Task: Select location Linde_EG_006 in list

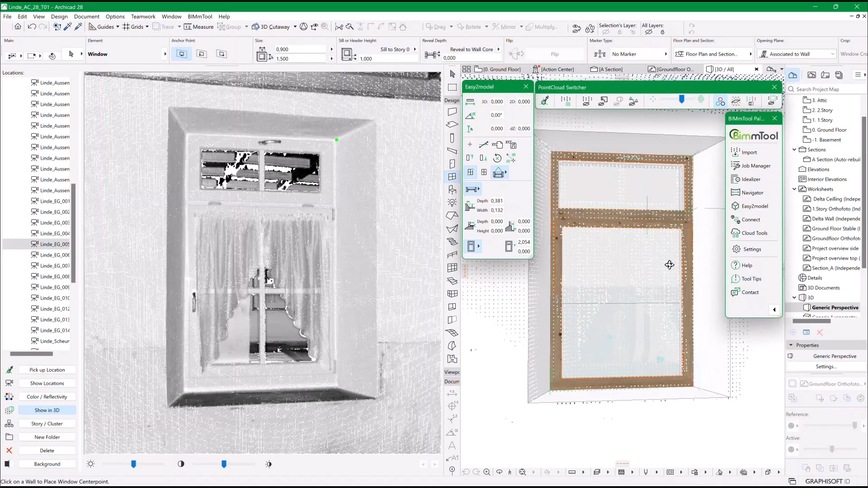Action: point(50,255)
